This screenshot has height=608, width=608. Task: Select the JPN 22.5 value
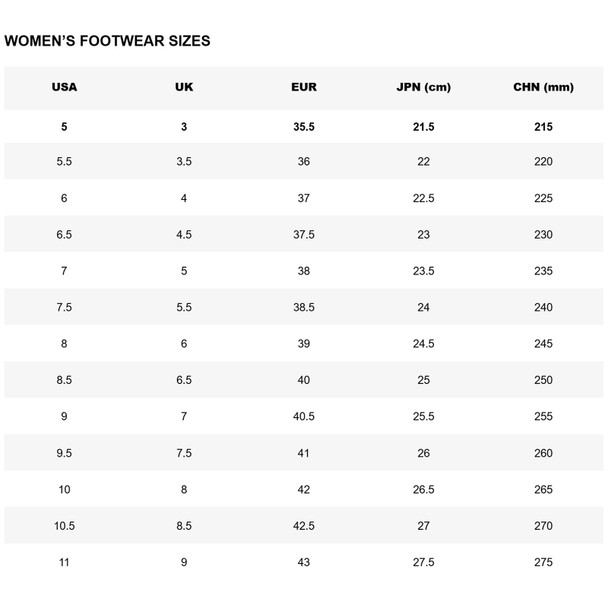423,198
